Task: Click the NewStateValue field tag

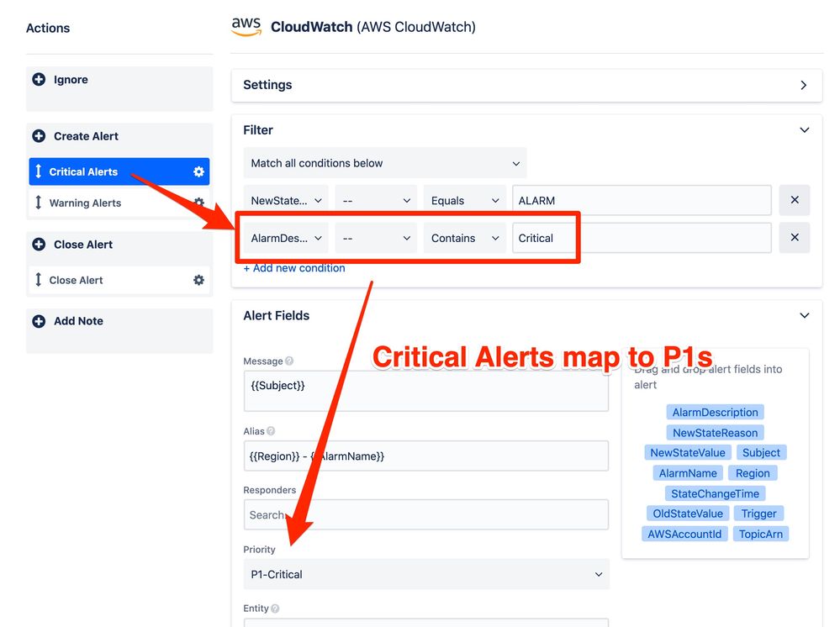Action: (688, 452)
